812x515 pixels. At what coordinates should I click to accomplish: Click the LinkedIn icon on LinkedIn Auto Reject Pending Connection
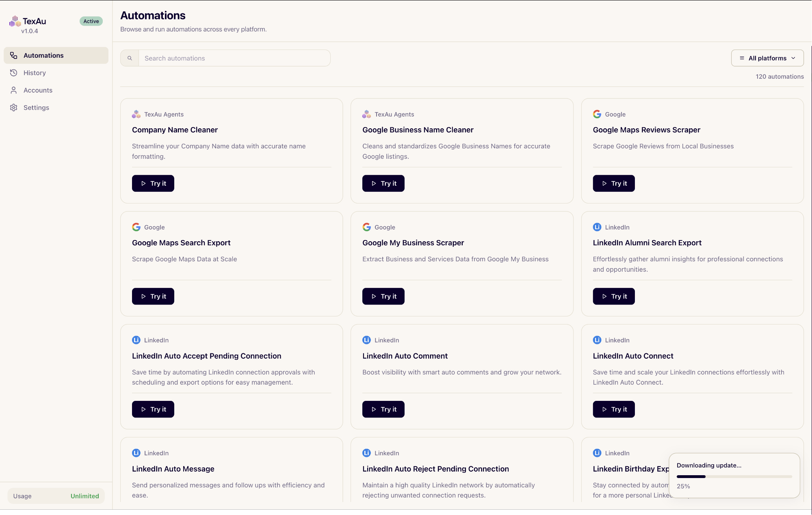click(x=366, y=453)
